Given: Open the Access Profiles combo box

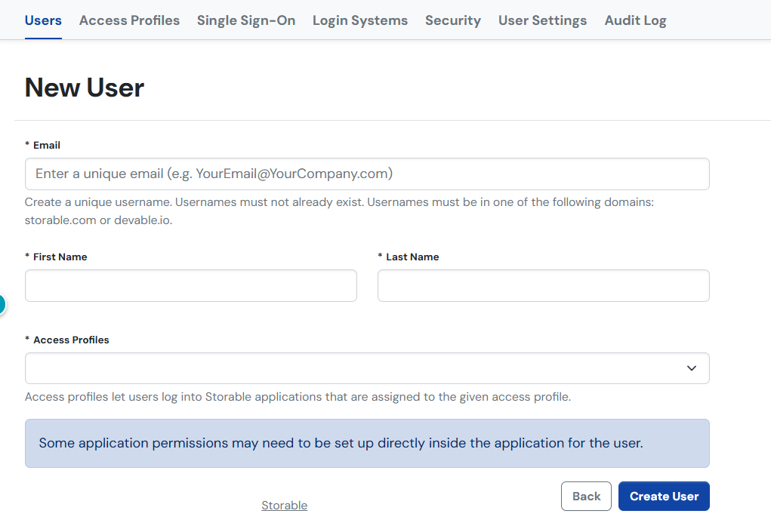Looking at the screenshot, I should pos(355,368).
